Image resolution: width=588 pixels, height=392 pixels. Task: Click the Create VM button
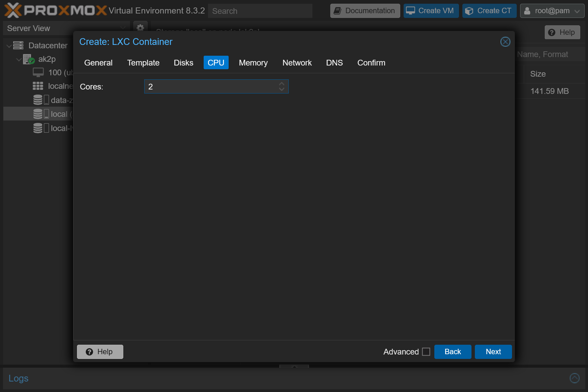pyautogui.click(x=431, y=11)
